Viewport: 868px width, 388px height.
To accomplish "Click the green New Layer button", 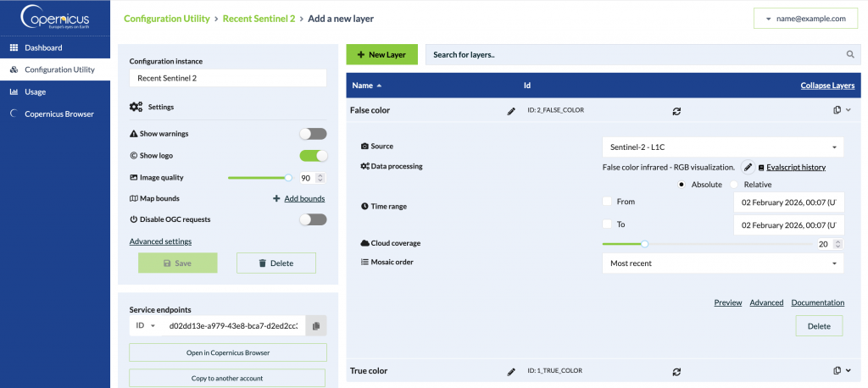I will (x=381, y=55).
